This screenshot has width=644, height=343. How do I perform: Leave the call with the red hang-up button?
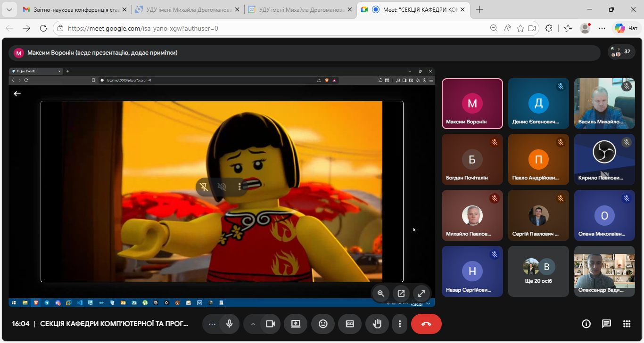pyautogui.click(x=426, y=324)
